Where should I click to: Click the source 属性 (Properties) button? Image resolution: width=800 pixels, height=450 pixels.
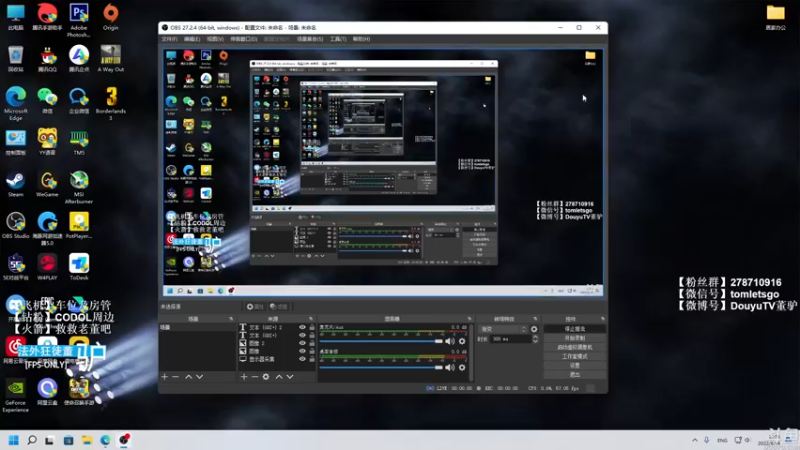click(x=255, y=307)
